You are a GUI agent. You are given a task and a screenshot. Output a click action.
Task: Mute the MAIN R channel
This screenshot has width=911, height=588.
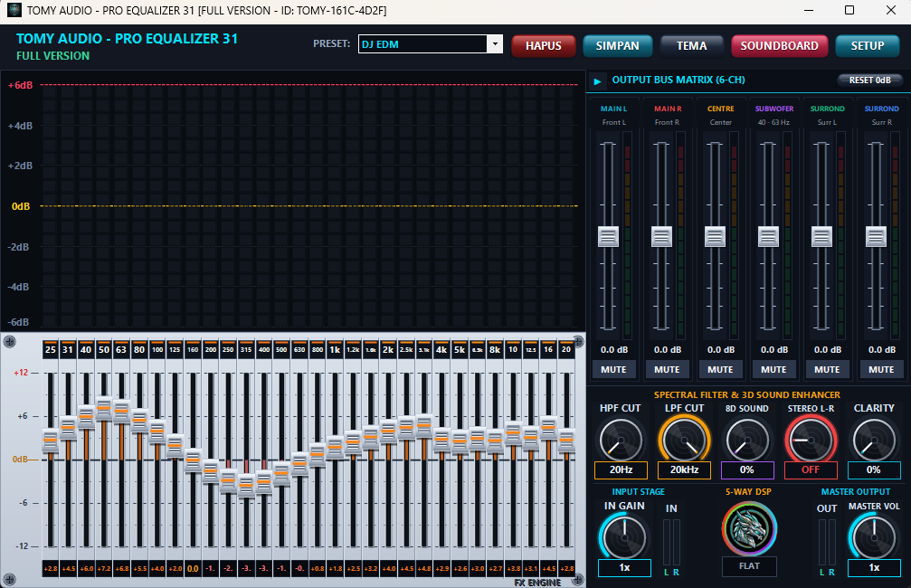click(667, 369)
